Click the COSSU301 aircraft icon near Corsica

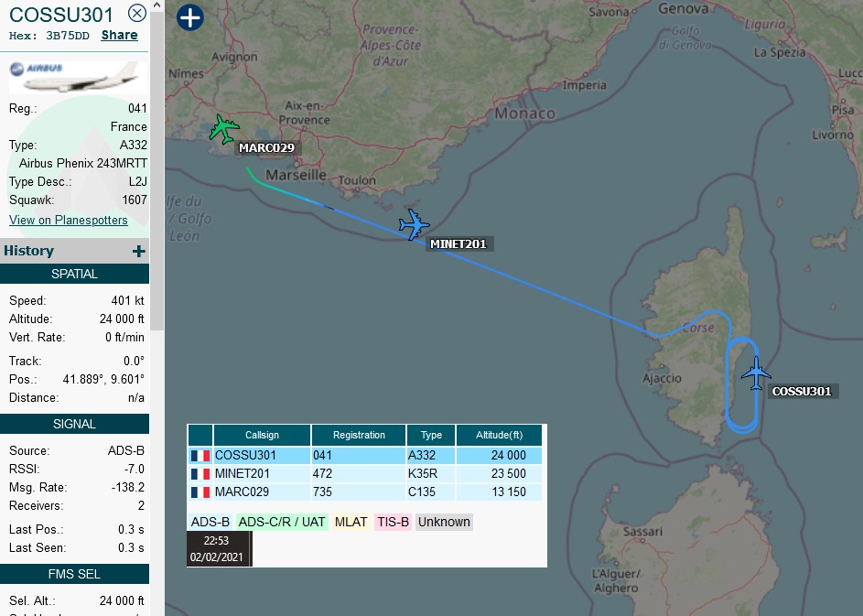(756, 373)
